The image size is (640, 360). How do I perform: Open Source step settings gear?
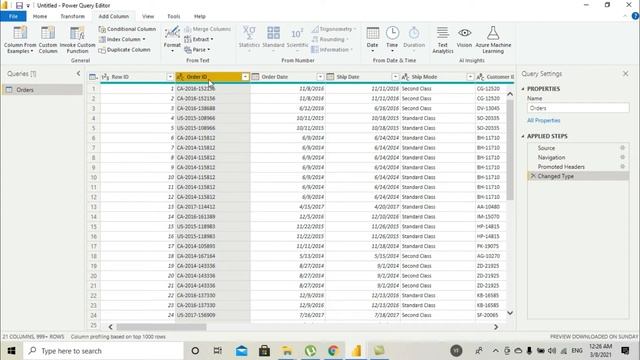(x=622, y=148)
